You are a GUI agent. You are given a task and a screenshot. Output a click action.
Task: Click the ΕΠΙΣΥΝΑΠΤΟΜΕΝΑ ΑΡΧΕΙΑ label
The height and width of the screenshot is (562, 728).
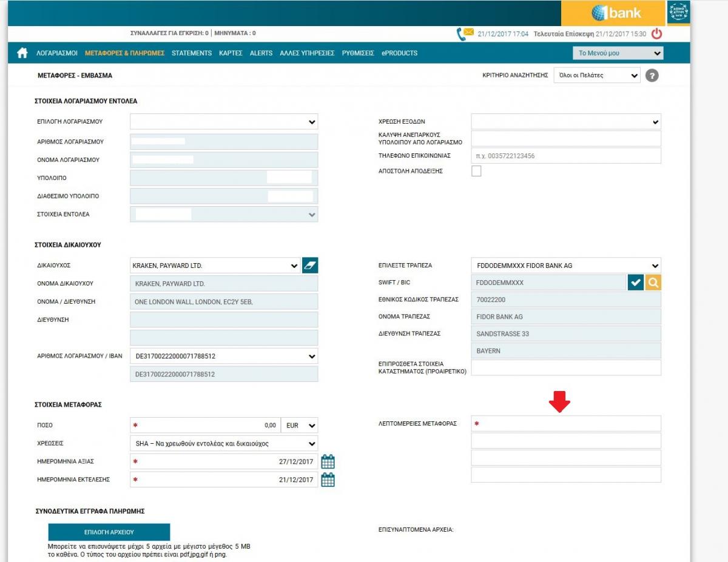416,529
